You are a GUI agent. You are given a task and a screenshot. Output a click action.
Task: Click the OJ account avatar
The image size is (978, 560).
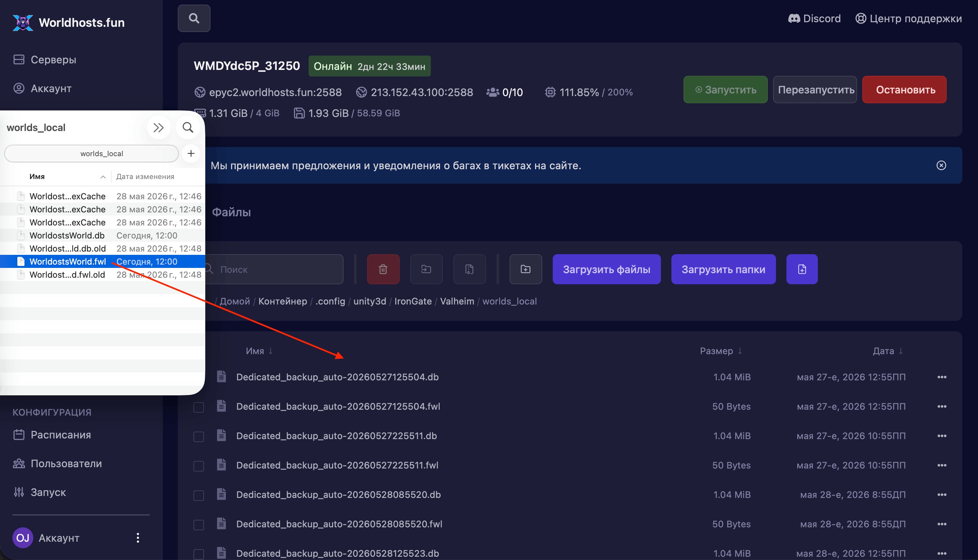click(23, 538)
